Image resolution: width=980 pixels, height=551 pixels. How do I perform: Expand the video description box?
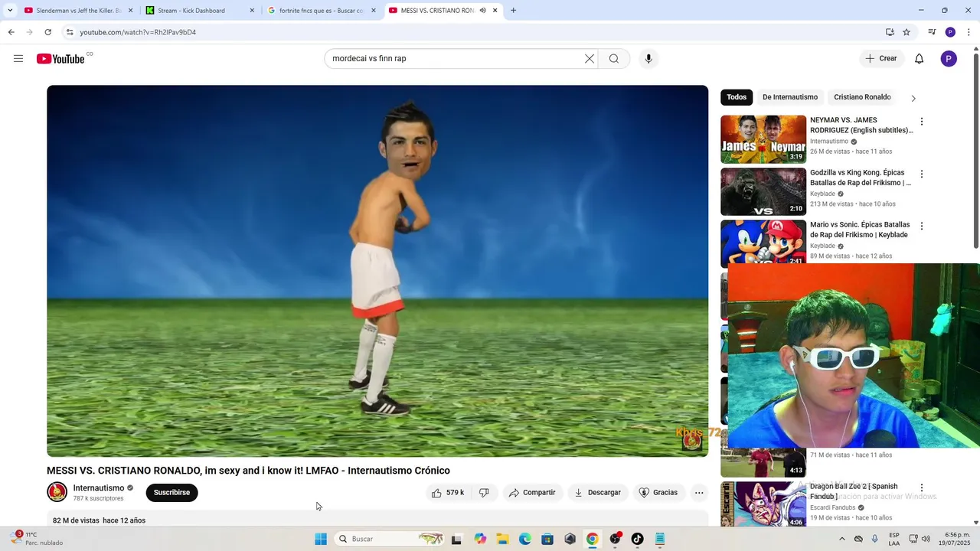(377, 520)
